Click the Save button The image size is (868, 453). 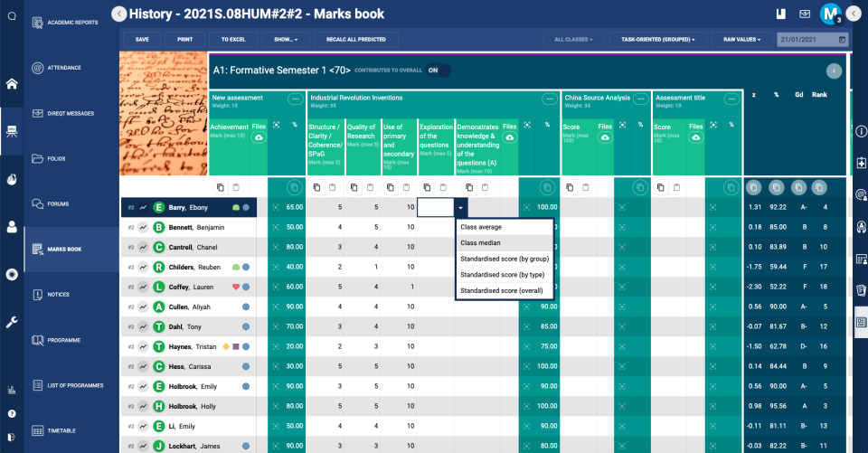[142, 39]
